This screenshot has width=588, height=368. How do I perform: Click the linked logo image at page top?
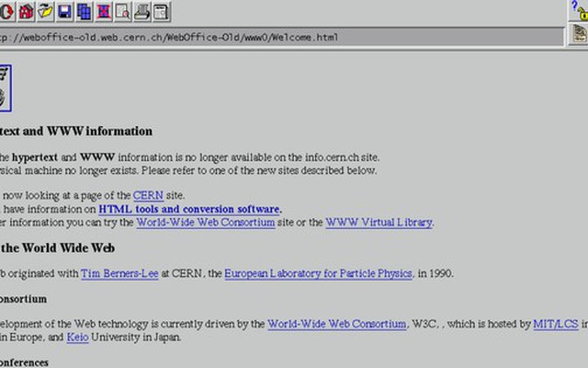(x=5, y=86)
